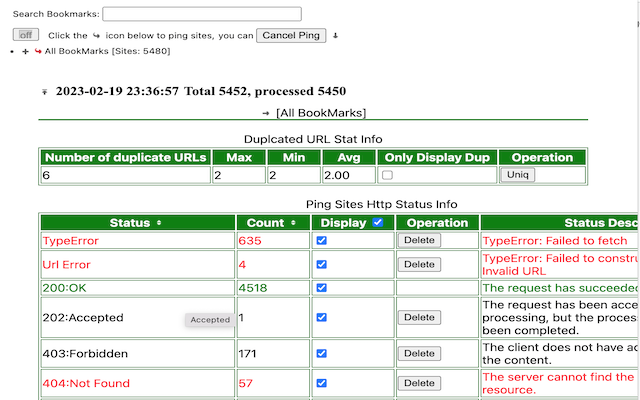Uncheck Display checkbox for 200:OK row
640x400 pixels.
click(x=322, y=288)
